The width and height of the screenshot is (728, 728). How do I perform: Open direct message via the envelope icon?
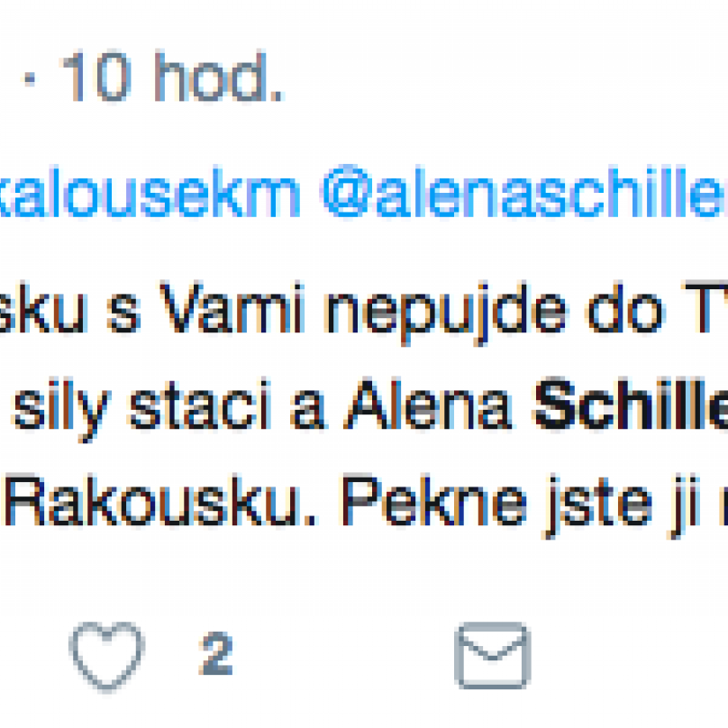(x=493, y=656)
